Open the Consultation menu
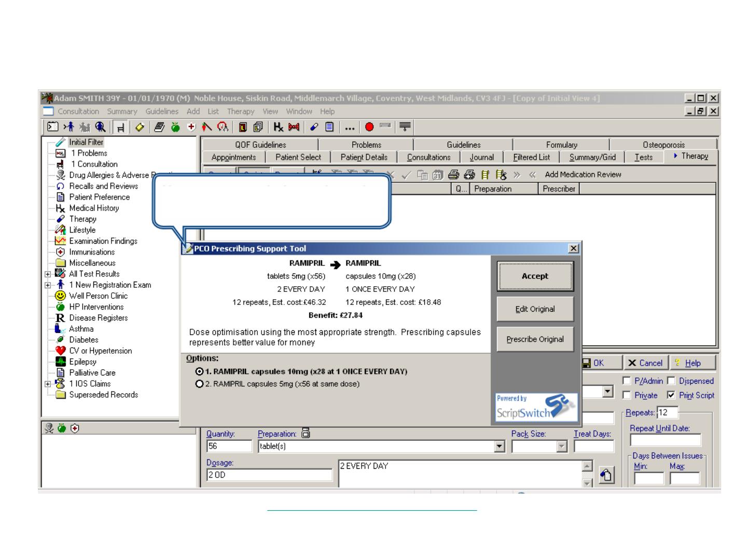This screenshot has width=747, height=560. [x=78, y=111]
